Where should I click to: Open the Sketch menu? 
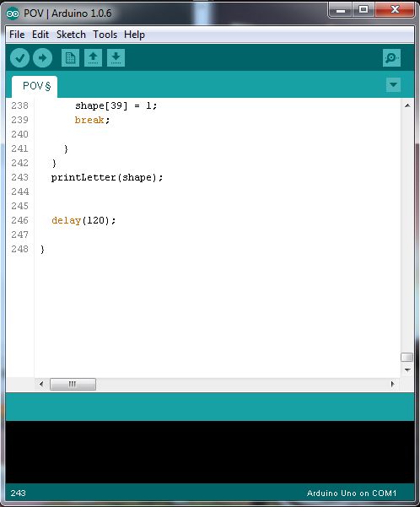(71, 35)
